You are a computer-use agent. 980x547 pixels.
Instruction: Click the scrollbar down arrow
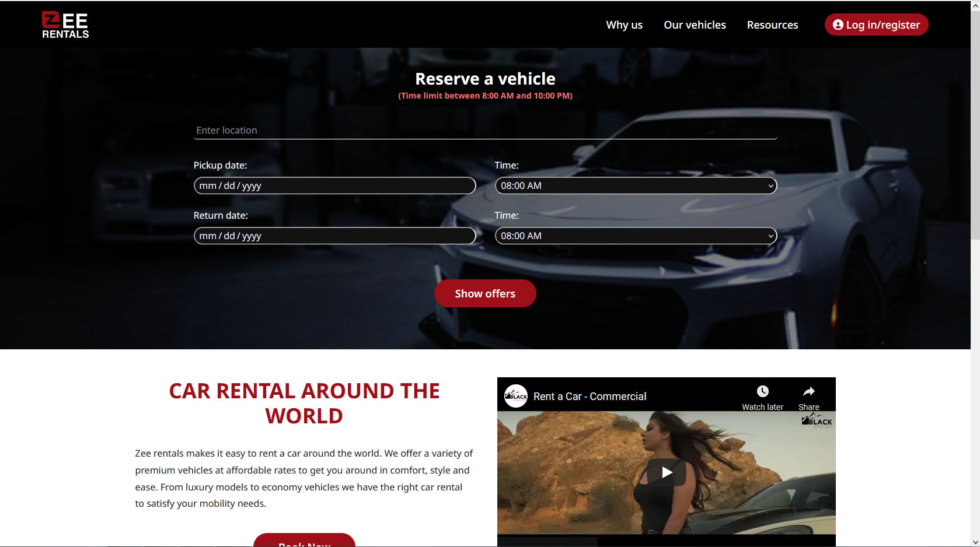(975, 542)
